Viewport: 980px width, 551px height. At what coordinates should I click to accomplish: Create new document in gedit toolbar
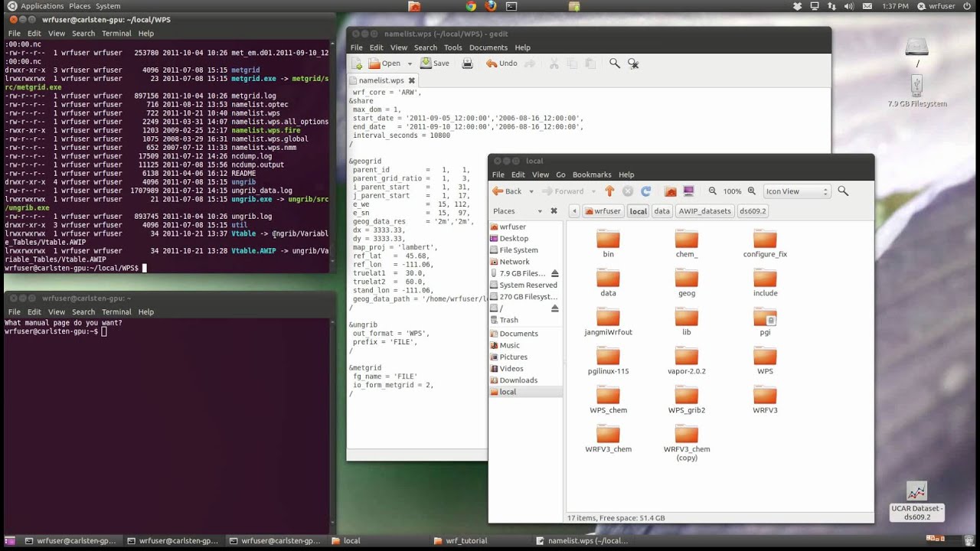pyautogui.click(x=358, y=64)
